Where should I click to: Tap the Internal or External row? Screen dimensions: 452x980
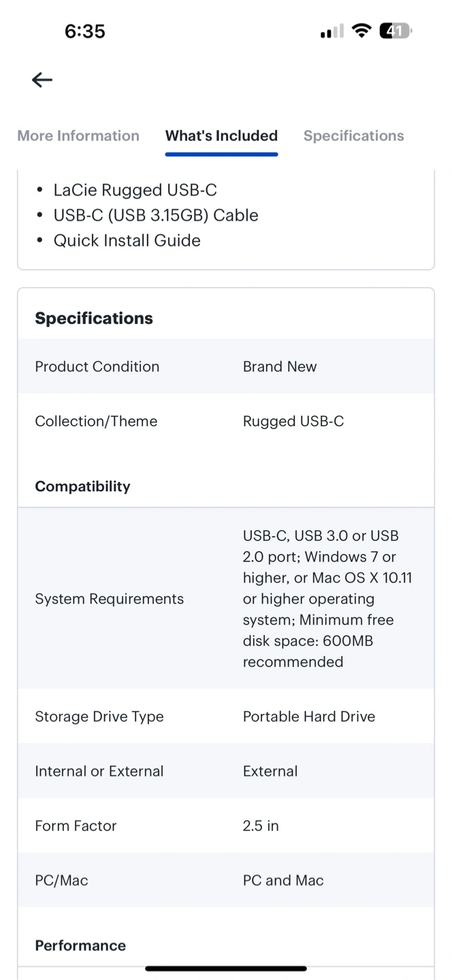[226, 771]
